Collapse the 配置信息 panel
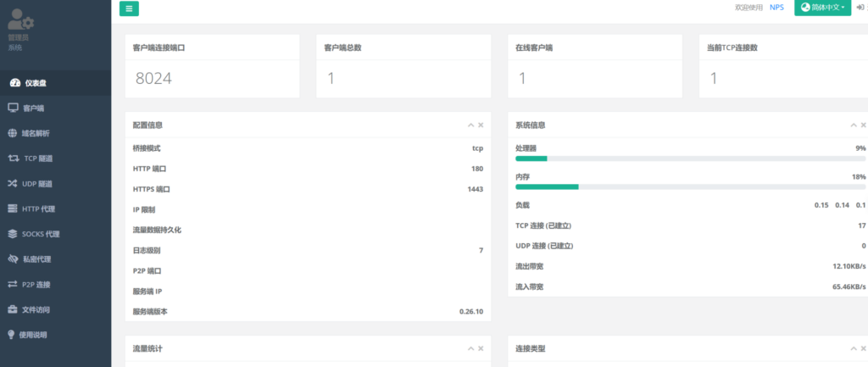Viewport: 868px width, 367px height. (470, 125)
